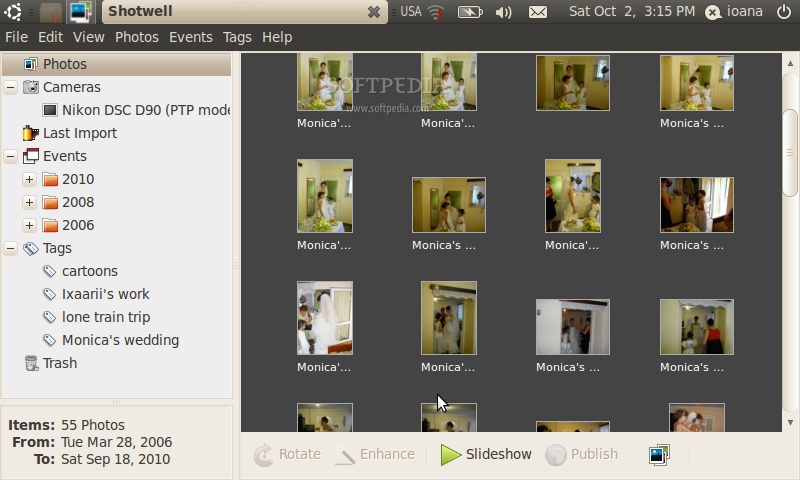Image resolution: width=800 pixels, height=480 pixels.
Task: Expand the 2008 events folder
Action: 30,203
